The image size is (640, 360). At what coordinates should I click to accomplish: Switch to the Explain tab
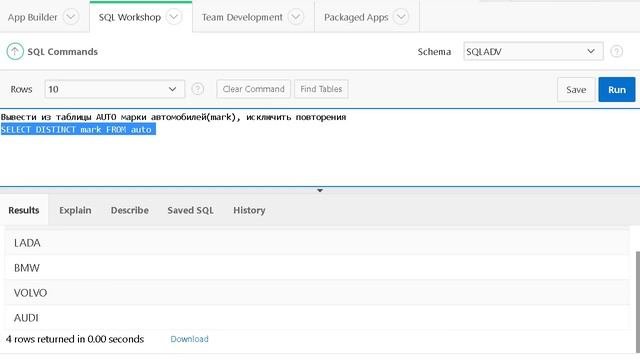75,210
